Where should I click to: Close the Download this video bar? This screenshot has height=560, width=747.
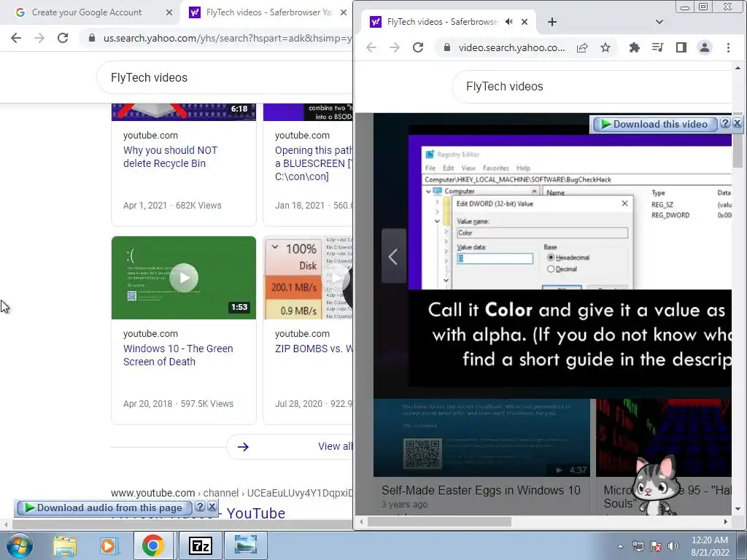[x=737, y=123]
